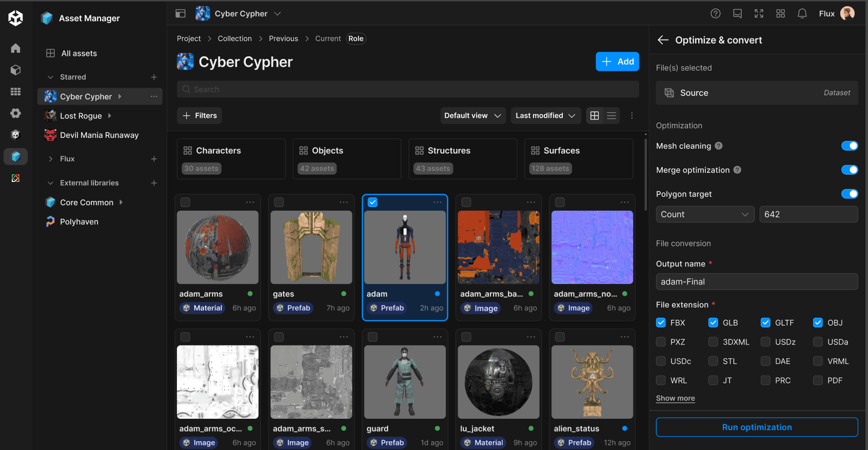Check the STL file extension checkbox
Screen dimensions: 868x450
tap(713, 361)
